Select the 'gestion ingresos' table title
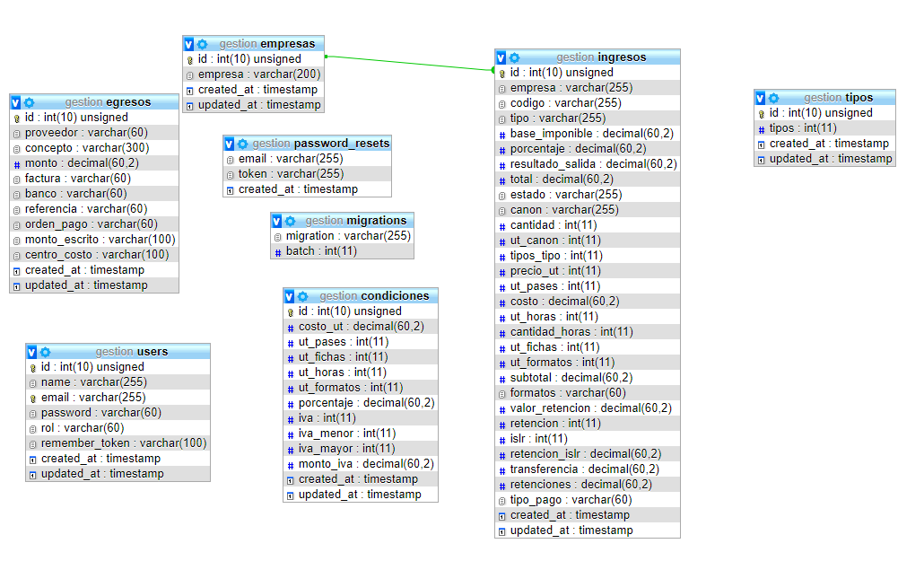 point(601,57)
